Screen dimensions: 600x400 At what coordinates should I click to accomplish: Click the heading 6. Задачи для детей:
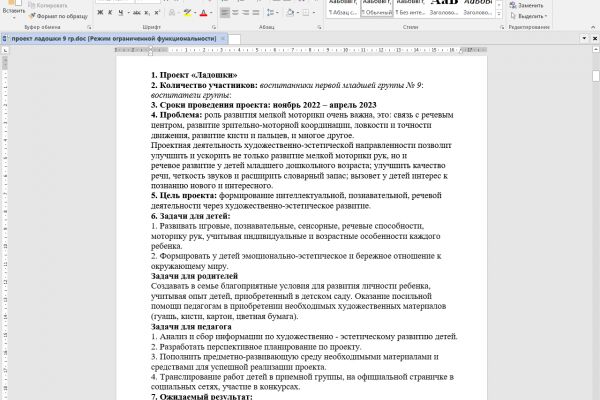click(x=191, y=216)
